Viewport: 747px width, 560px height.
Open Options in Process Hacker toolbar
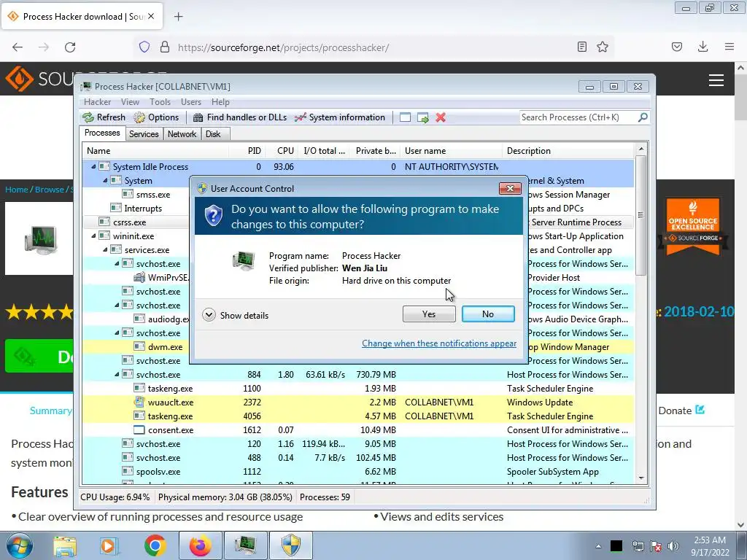click(156, 117)
